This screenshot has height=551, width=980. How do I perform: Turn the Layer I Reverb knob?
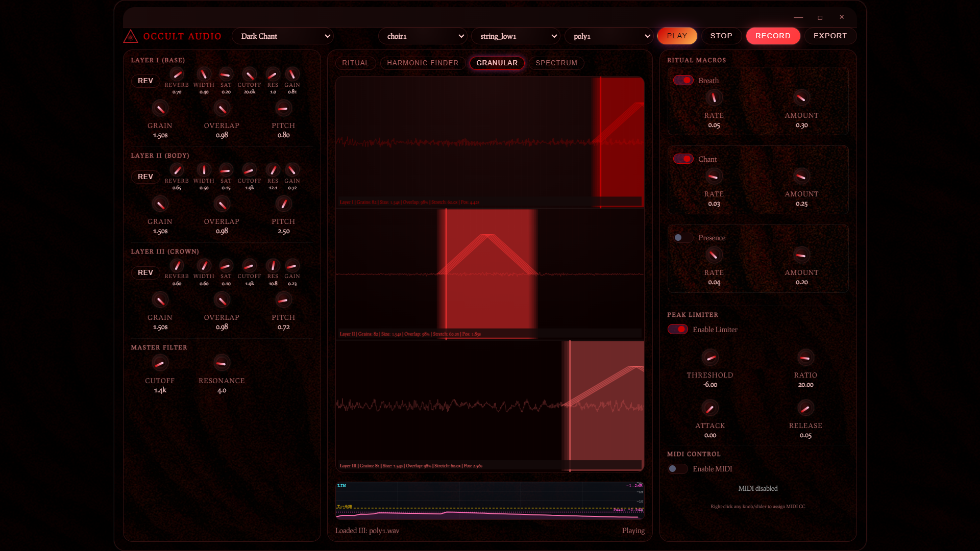177,74
